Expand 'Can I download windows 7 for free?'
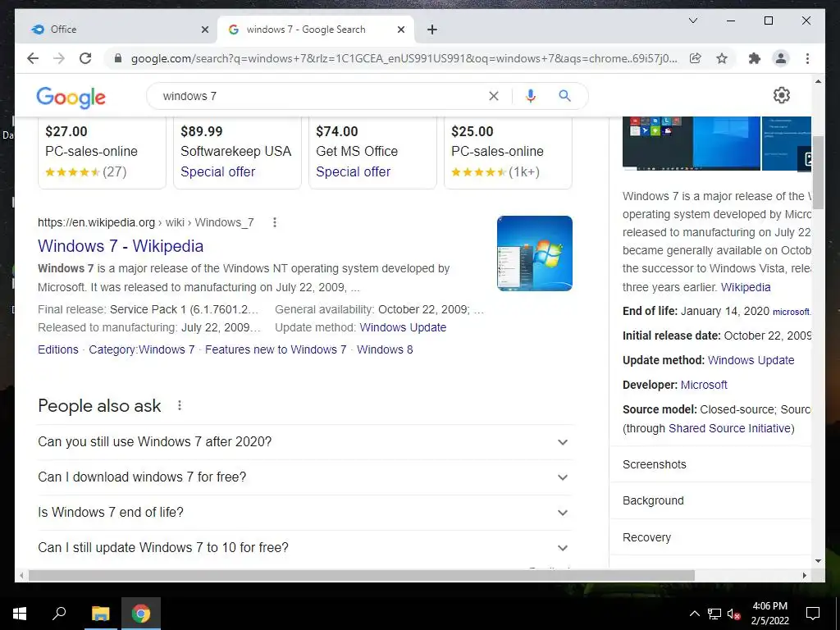This screenshot has width=840, height=630. [x=304, y=477]
